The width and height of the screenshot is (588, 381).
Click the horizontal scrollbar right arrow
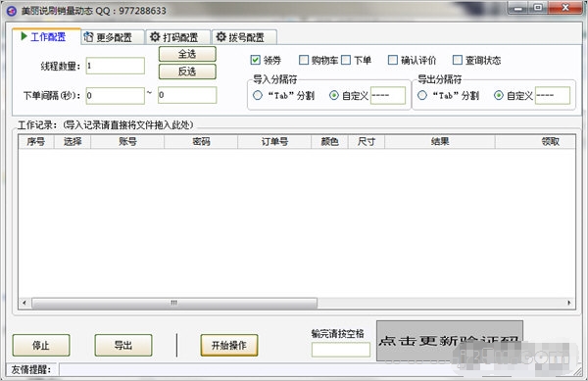click(569, 303)
